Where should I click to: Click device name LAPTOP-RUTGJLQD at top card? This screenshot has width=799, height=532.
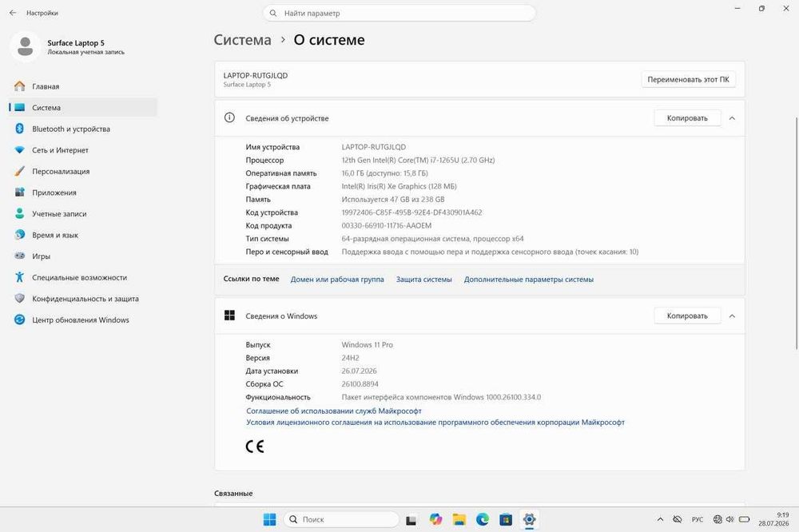coord(256,75)
